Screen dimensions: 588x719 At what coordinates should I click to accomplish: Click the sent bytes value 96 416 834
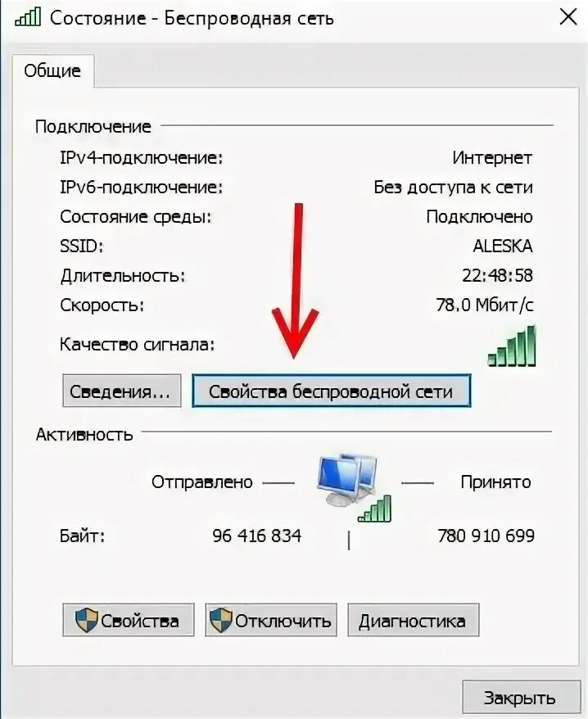(257, 536)
